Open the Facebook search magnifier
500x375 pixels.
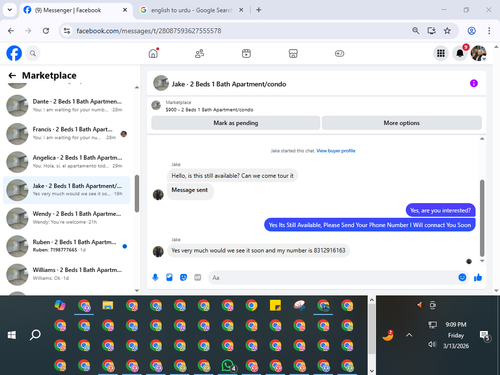click(33, 53)
